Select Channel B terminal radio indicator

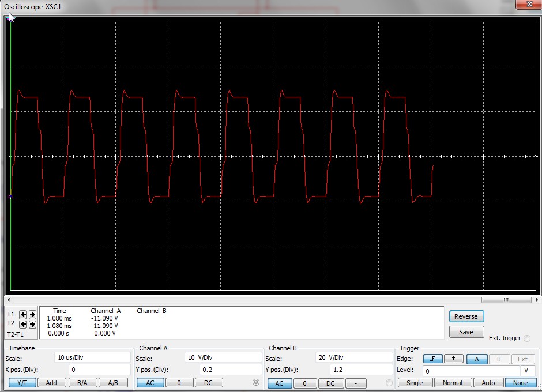[x=389, y=383]
